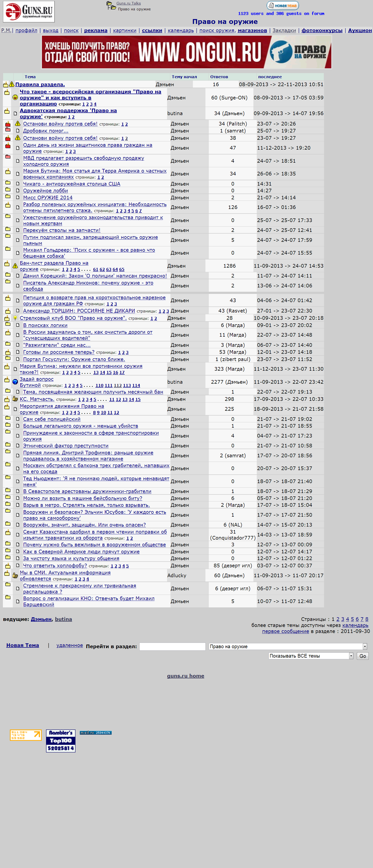Viewport: 373px width, 868px height.
Task: Open topic 'Этнический фактор преступности'
Action: click(x=66, y=446)
